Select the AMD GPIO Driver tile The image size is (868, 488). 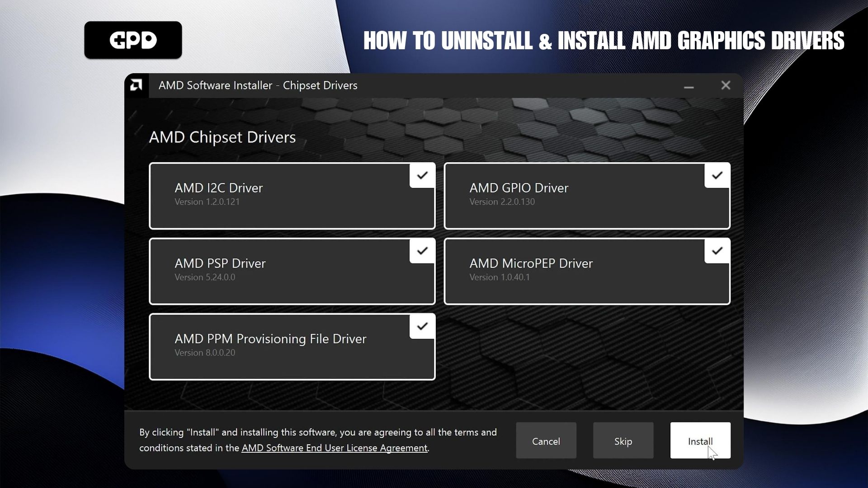point(574,199)
